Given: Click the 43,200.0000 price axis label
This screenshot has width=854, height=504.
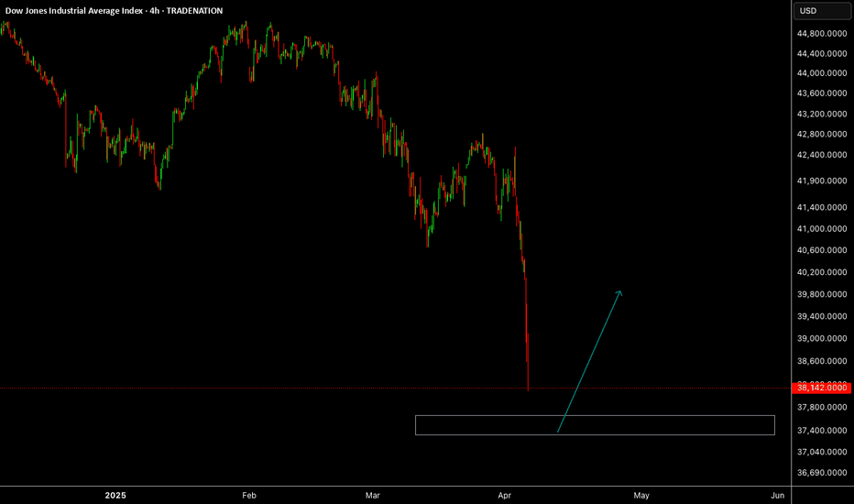Looking at the screenshot, I should click(822, 114).
